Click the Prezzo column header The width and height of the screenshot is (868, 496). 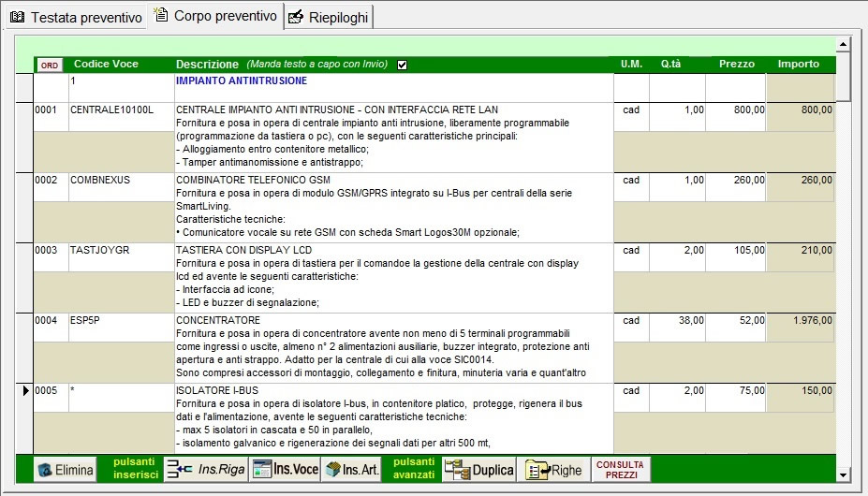(736, 64)
